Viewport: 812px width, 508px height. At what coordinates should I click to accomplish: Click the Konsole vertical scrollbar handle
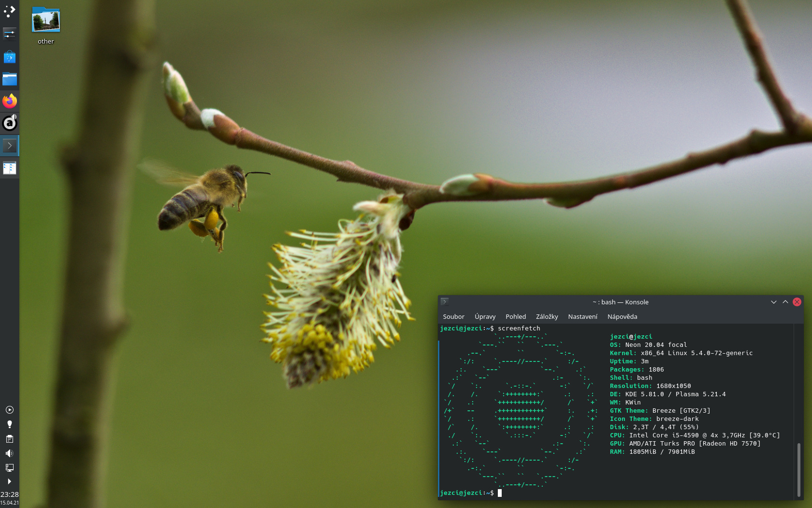pyautogui.click(x=798, y=469)
